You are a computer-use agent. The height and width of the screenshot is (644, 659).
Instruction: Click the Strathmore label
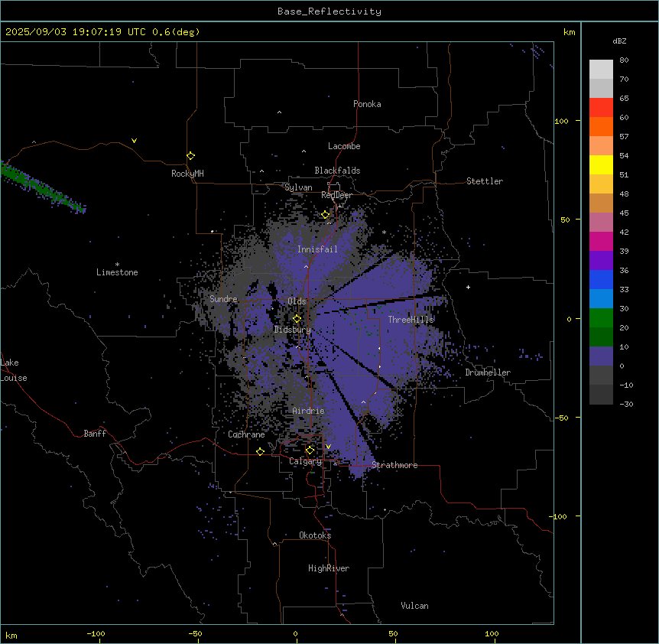point(394,465)
